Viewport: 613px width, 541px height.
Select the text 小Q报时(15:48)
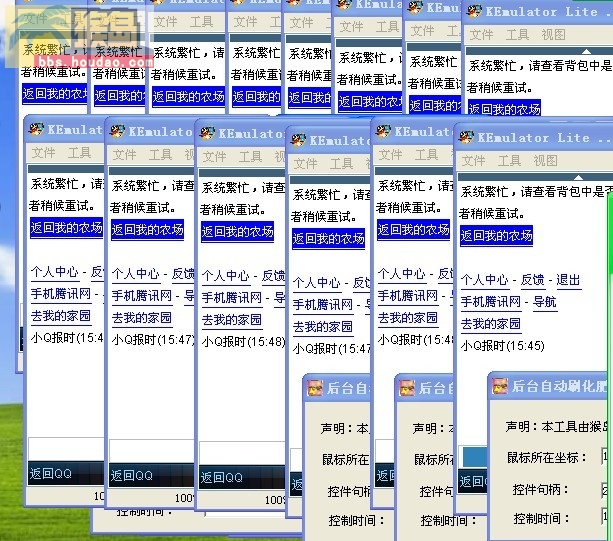pyautogui.click(x=244, y=342)
